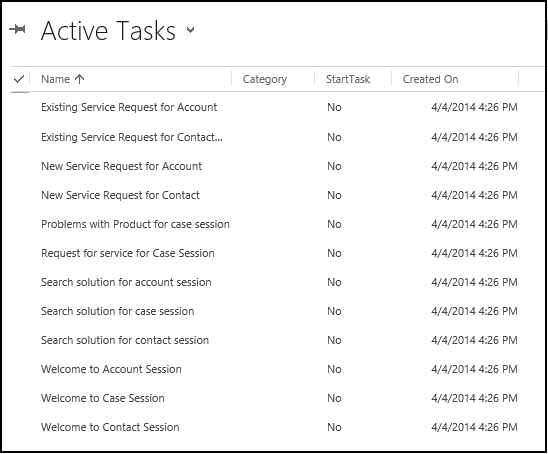Image resolution: width=548 pixels, height=454 pixels.
Task: Open New Service Request for Contact
Action: pos(120,195)
